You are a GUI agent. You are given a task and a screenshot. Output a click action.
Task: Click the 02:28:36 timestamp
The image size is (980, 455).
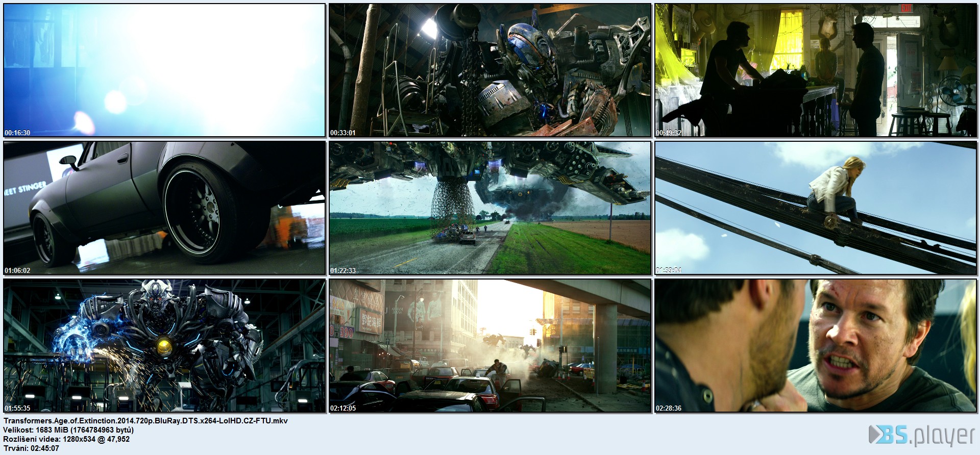pyautogui.click(x=669, y=408)
